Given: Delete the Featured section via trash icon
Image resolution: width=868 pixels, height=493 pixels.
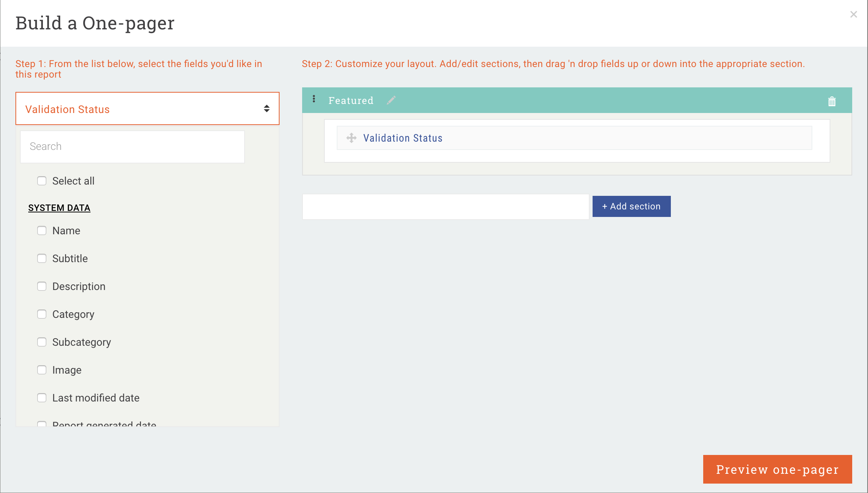Looking at the screenshot, I should tap(832, 101).
